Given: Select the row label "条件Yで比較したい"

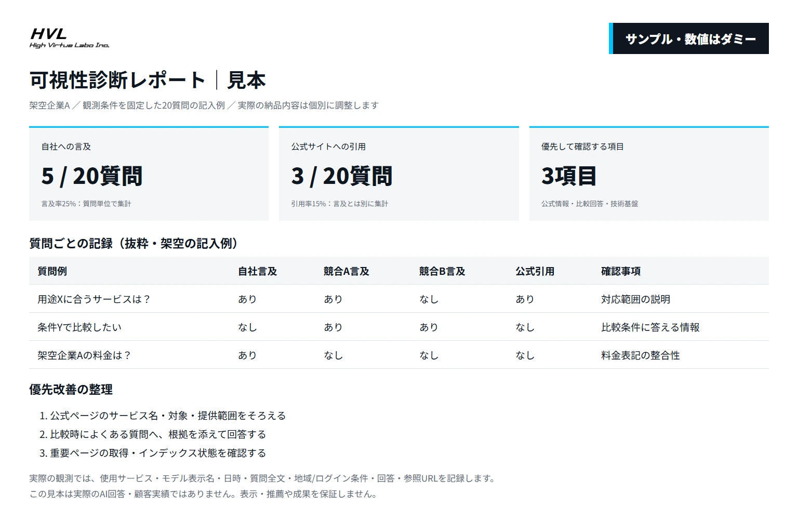Looking at the screenshot, I should (x=79, y=327).
